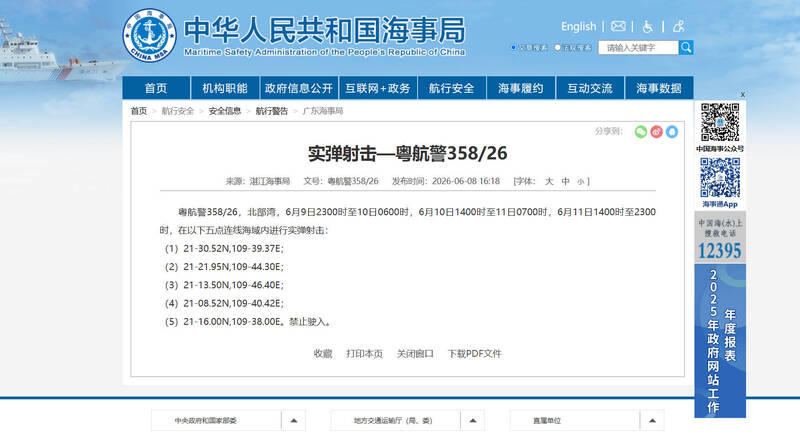The width and height of the screenshot is (800, 445).
Task: Expand the 直属单位 dropdown arrow
Action: (x=652, y=421)
